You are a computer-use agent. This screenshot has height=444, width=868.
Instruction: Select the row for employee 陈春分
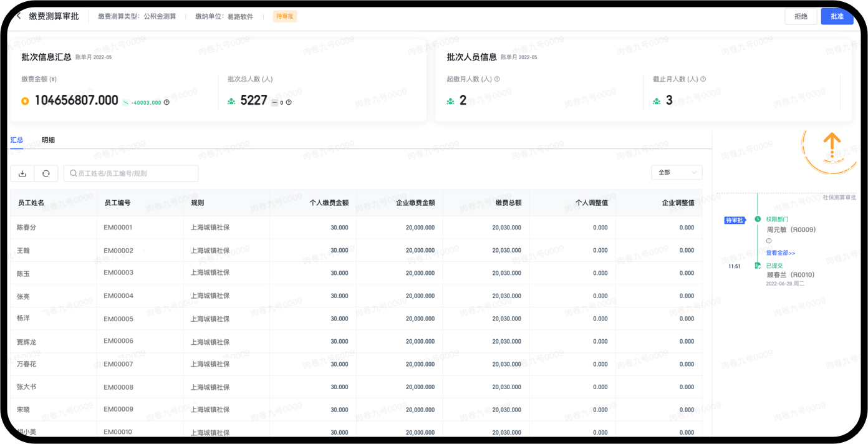point(355,228)
